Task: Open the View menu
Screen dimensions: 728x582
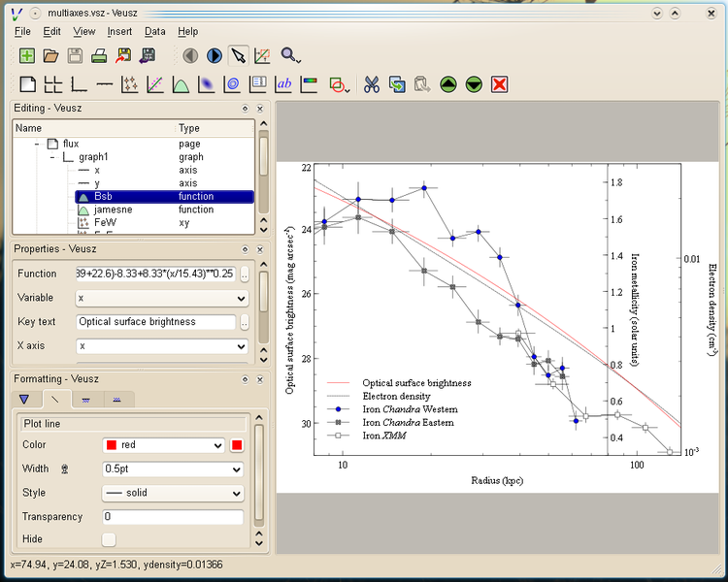Action: (84, 32)
